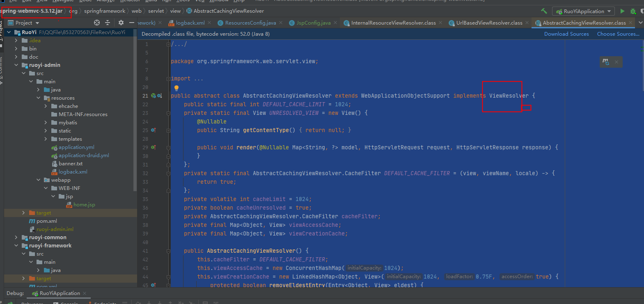Switch to InternalResourceViewResolver.class tab
644x304 pixels.
(393, 23)
